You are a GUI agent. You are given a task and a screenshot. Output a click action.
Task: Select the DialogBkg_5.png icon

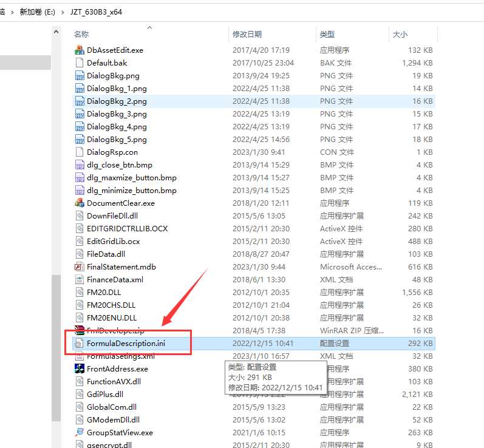pyautogui.click(x=80, y=140)
